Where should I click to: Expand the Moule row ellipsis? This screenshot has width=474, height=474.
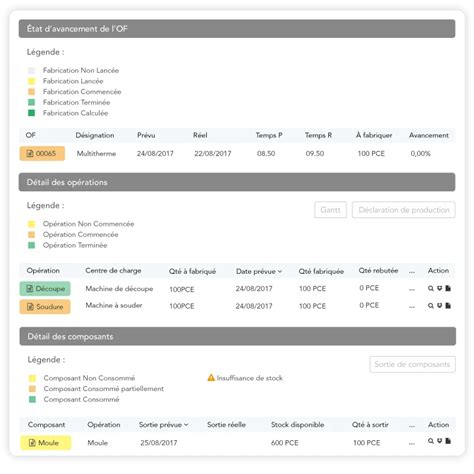[x=412, y=443]
